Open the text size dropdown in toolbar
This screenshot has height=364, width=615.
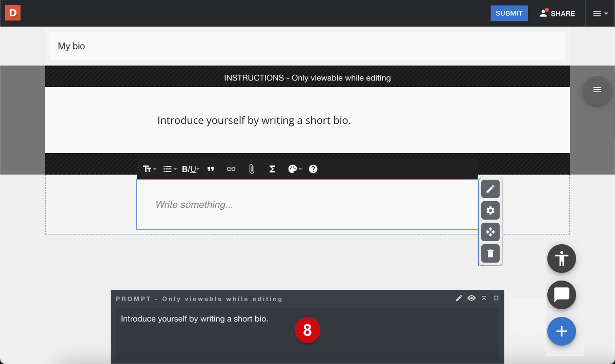point(150,169)
